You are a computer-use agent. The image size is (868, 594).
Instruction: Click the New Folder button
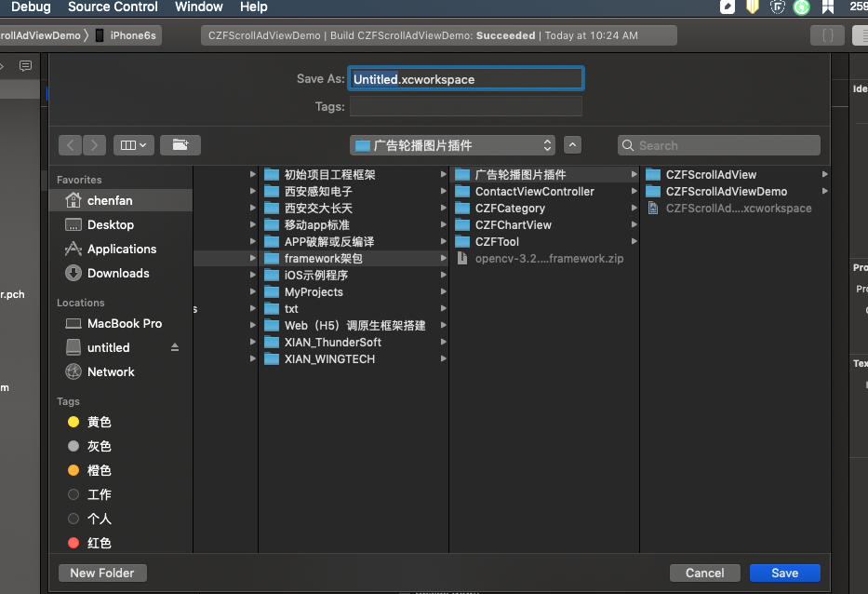click(x=102, y=573)
